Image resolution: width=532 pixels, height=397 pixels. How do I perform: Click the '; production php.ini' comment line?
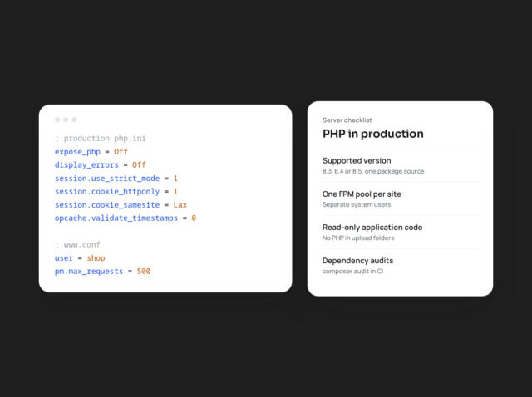[x=101, y=139]
